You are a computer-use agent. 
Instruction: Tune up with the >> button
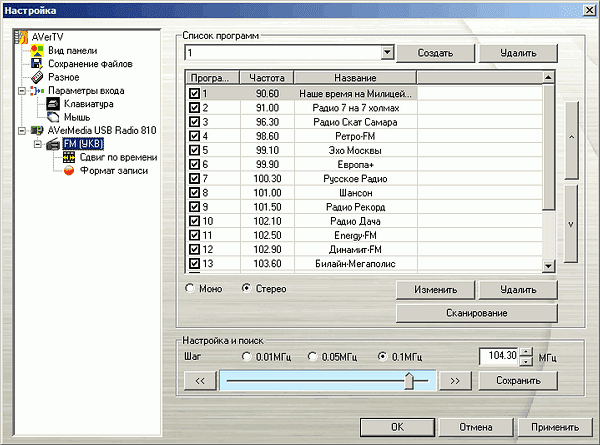455,381
